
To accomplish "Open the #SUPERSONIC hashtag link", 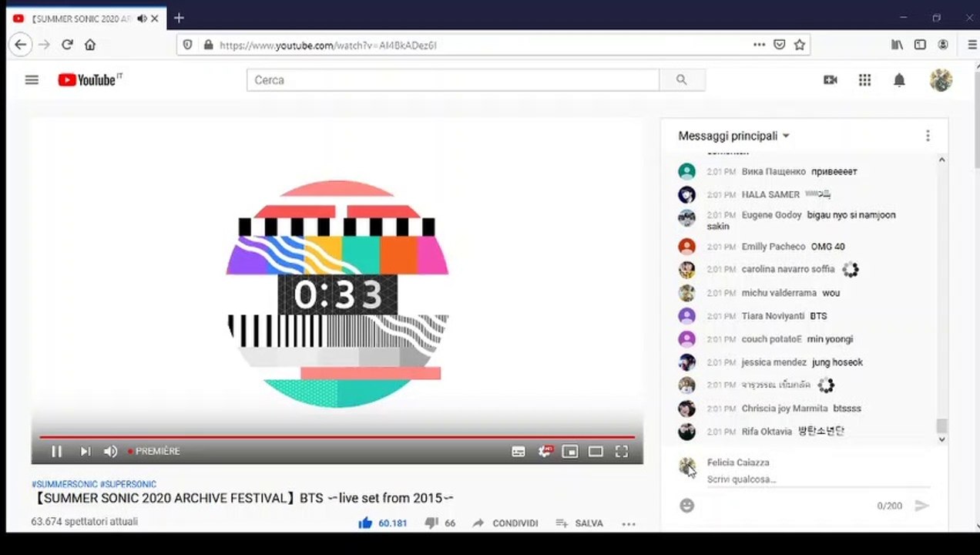I will click(x=128, y=484).
